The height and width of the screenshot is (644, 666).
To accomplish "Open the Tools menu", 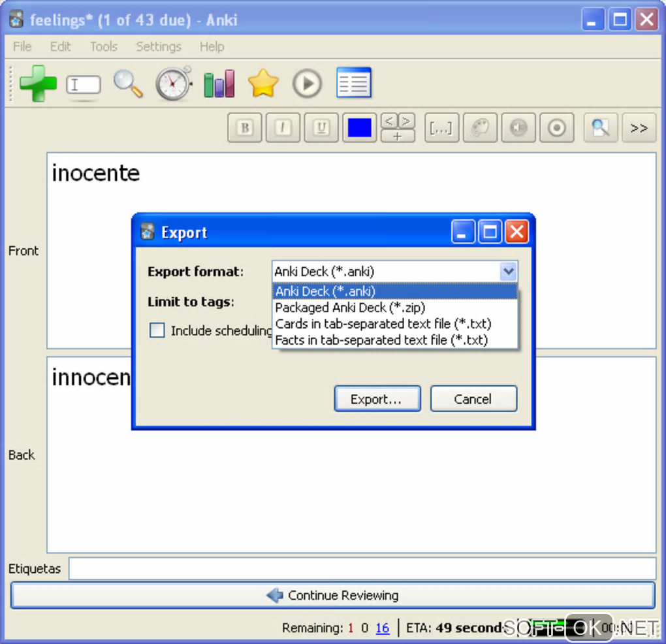I will point(104,46).
